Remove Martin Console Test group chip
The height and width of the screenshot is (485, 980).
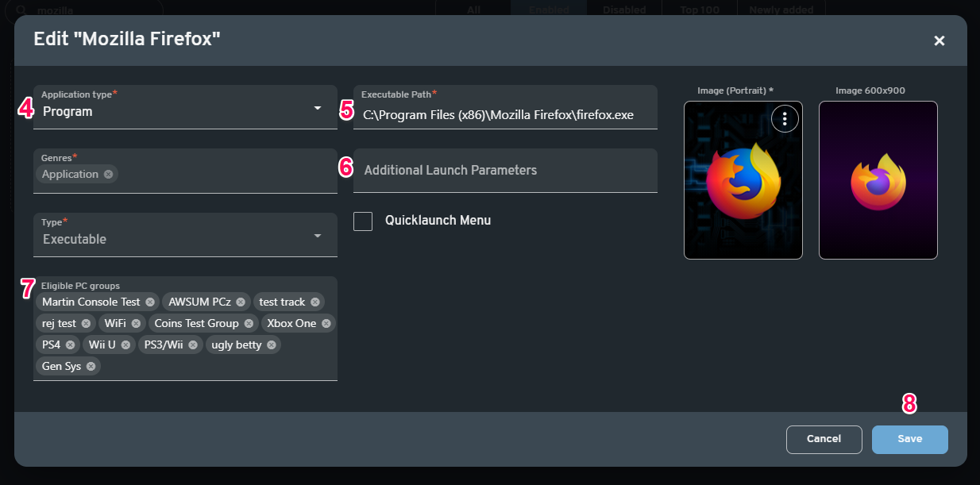[x=149, y=302]
